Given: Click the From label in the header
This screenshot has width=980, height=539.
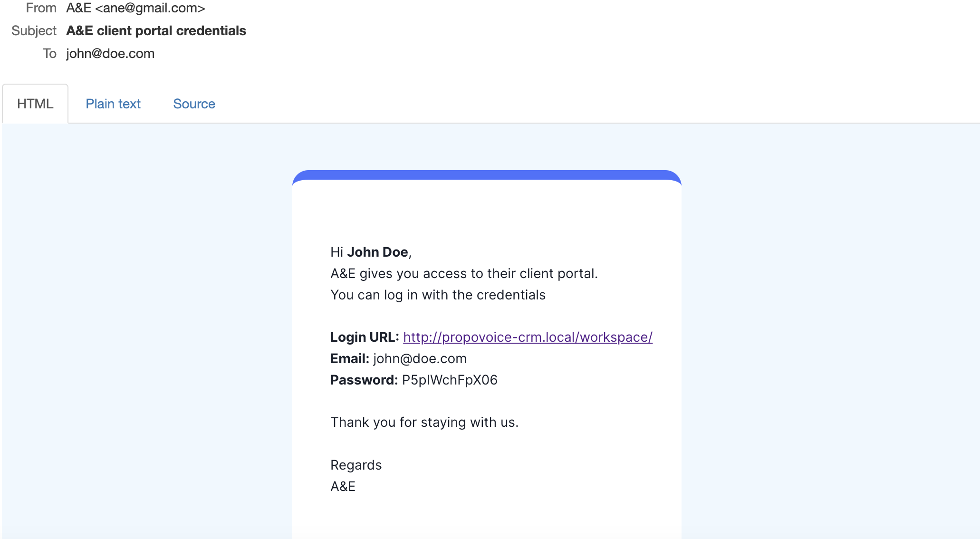Looking at the screenshot, I should 41,8.
